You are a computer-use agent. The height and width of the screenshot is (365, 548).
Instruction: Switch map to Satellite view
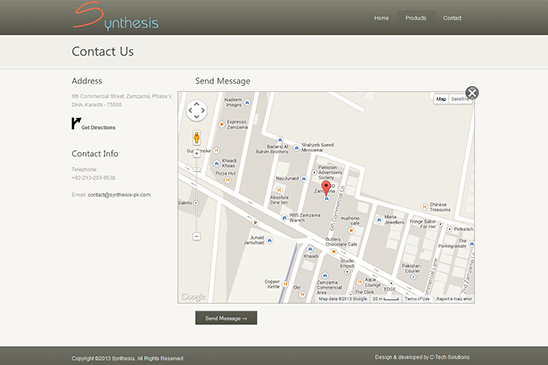pos(460,99)
